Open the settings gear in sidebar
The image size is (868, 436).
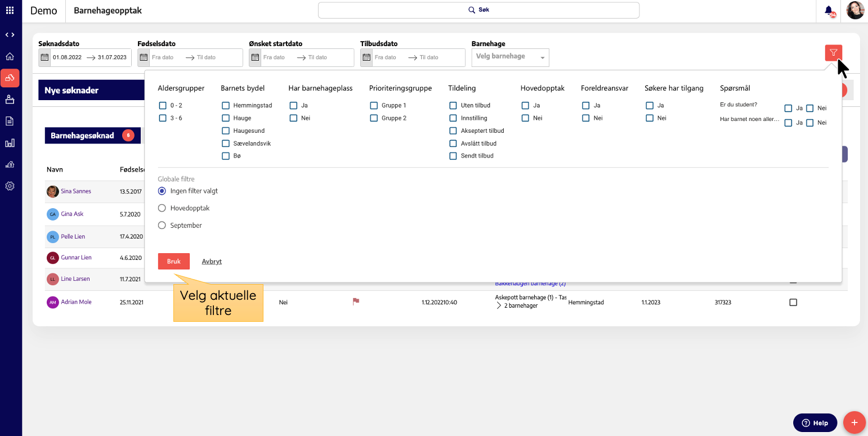[x=10, y=186]
